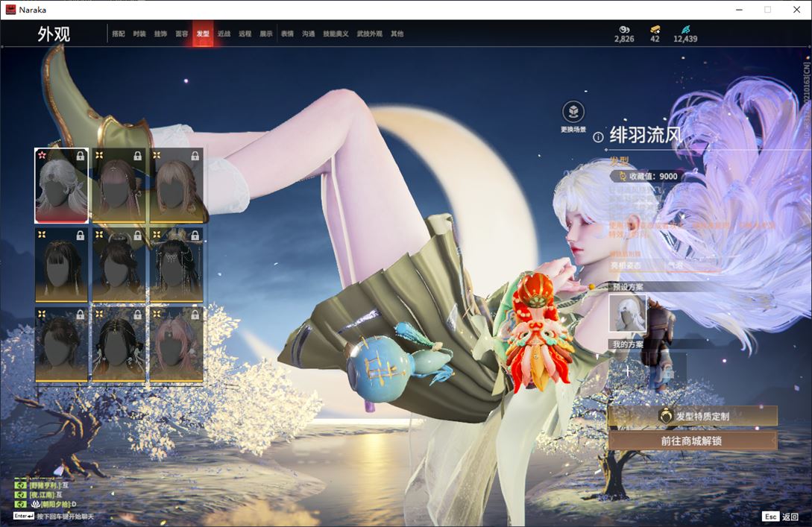
Task: Click the 12,439 currency amount
Action: coord(685,39)
